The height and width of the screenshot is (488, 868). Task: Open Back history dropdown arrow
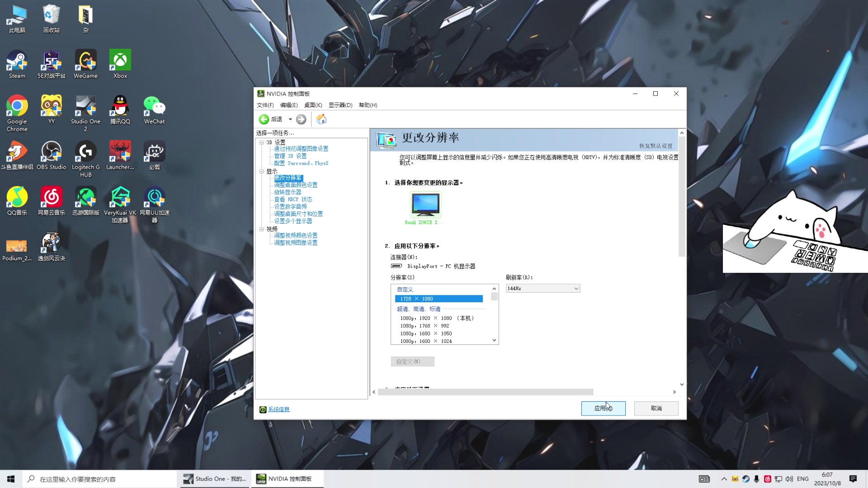click(x=290, y=119)
